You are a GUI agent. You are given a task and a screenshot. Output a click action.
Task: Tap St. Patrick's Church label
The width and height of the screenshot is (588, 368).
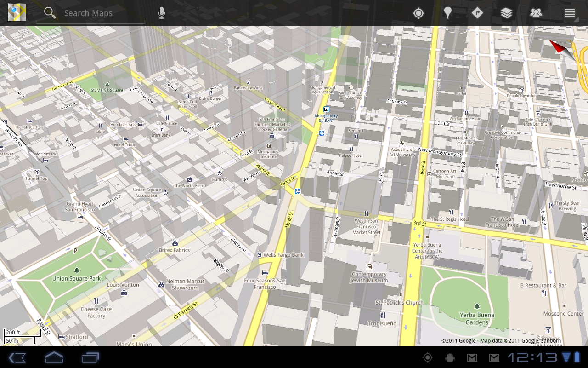coord(399,303)
